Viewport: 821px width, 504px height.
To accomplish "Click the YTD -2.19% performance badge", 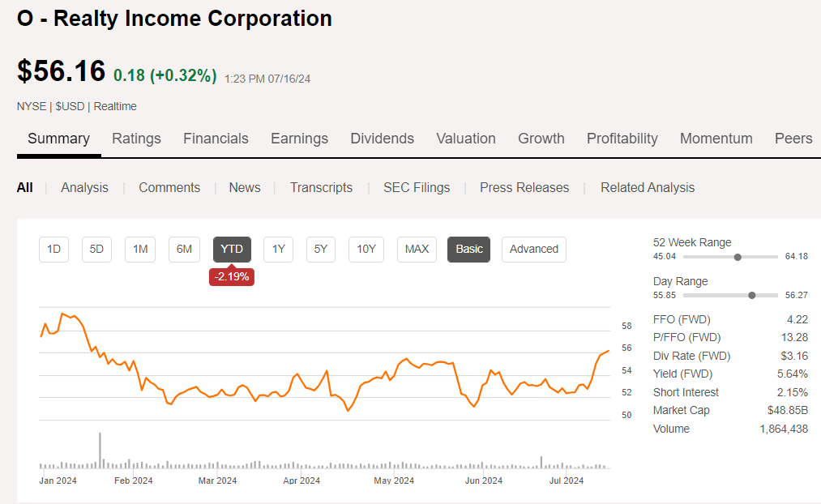I will tap(232, 277).
